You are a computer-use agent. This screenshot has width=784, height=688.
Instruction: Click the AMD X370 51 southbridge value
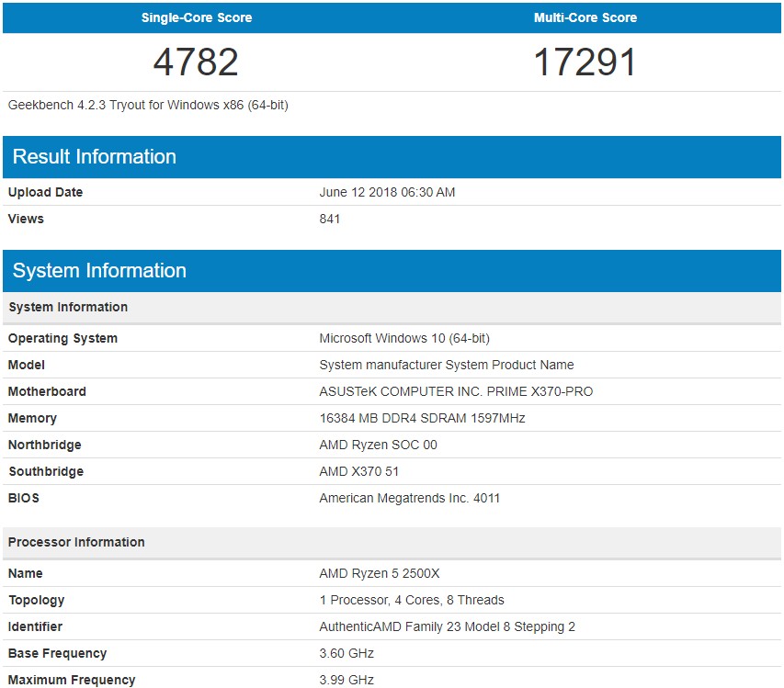[x=359, y=471]
